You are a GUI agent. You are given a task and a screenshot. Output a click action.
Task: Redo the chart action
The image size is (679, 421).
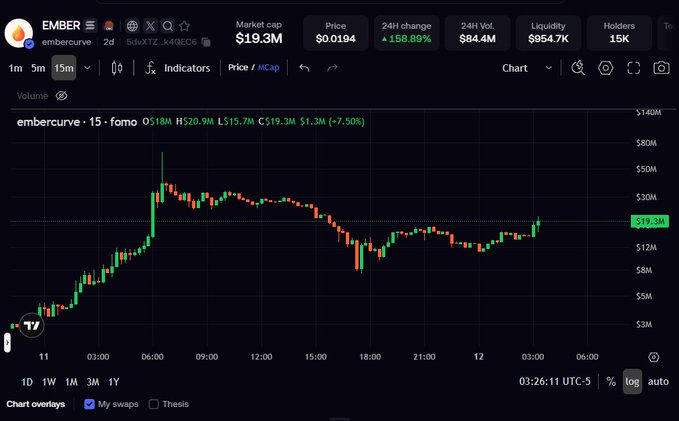tap(332, 68)
